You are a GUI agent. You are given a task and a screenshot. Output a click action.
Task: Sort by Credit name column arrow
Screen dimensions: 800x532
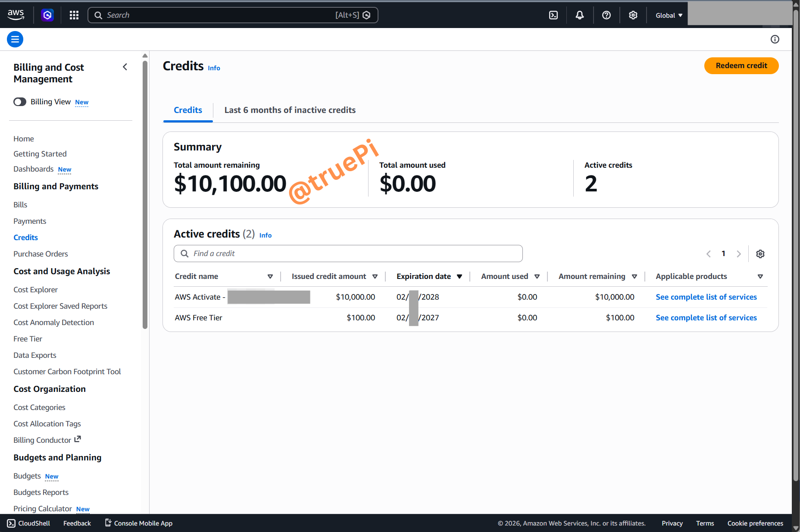tap(270, 276)
